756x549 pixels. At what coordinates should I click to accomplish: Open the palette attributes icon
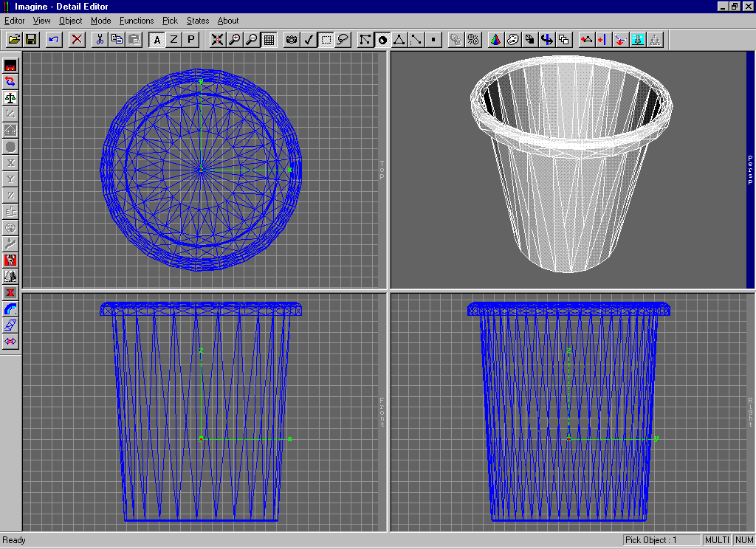tap(513, 40)
